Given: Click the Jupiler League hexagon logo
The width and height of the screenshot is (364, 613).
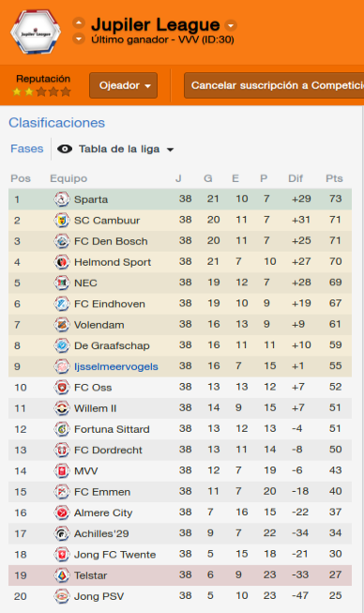Looking at the screenshot, I should (36, 33).
